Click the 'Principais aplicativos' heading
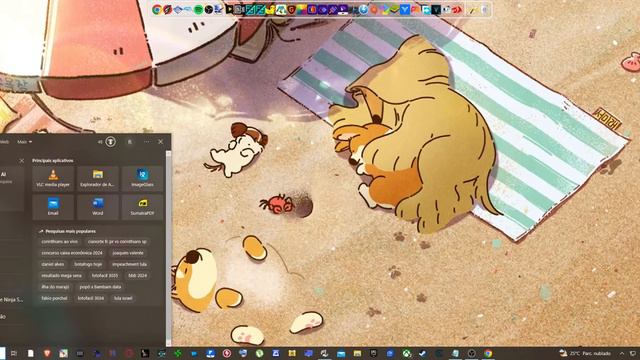The width and height of the screenshot is (640, 360). tap(53, 160)
